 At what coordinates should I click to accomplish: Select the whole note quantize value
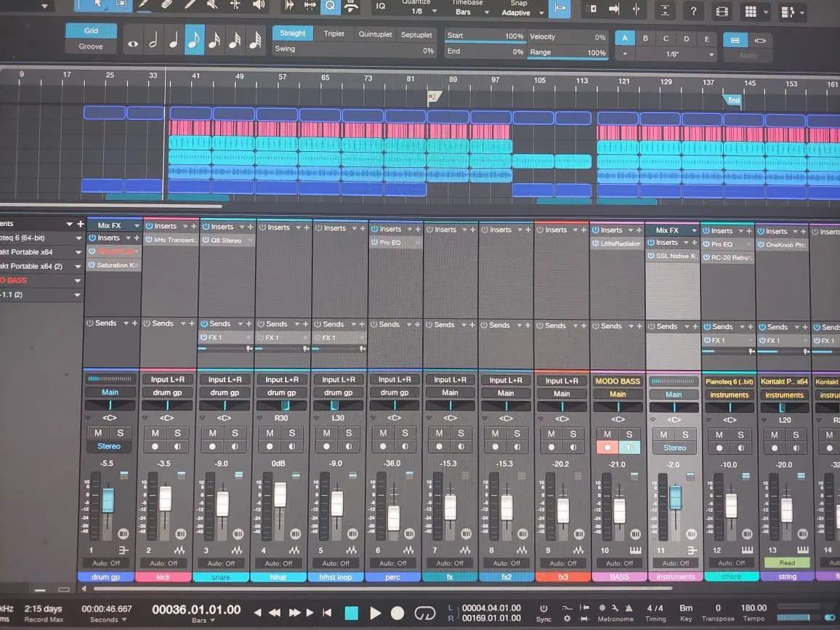[133, 44]
